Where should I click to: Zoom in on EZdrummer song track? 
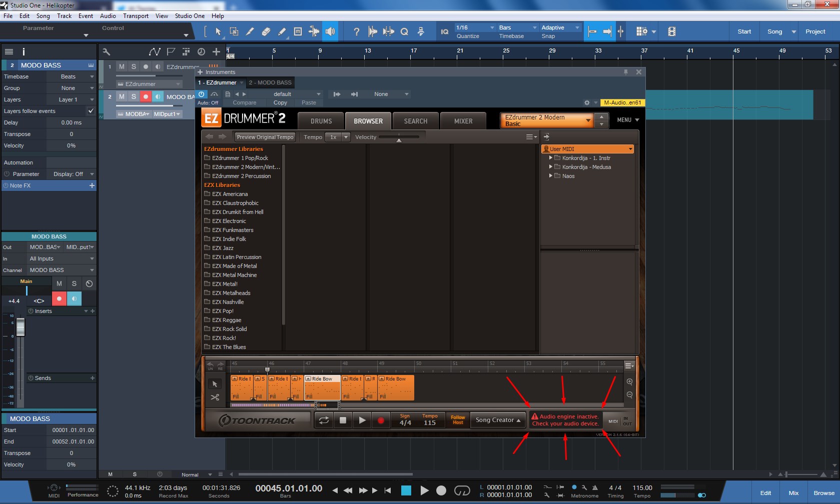point(629,382)
